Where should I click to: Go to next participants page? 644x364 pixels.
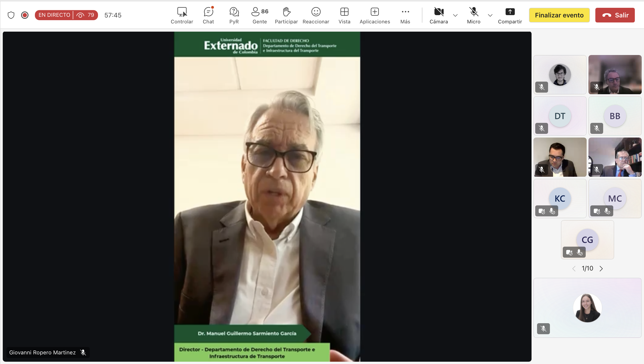pos(601,268)
